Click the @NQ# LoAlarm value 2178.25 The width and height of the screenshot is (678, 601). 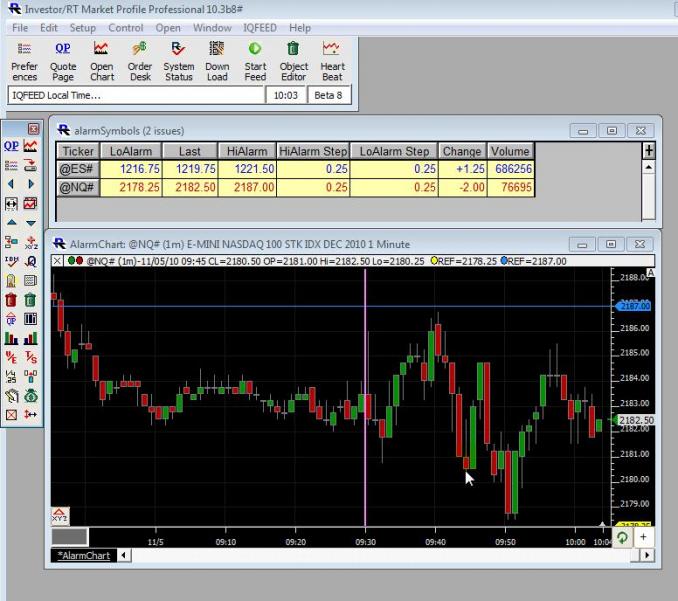131,187
